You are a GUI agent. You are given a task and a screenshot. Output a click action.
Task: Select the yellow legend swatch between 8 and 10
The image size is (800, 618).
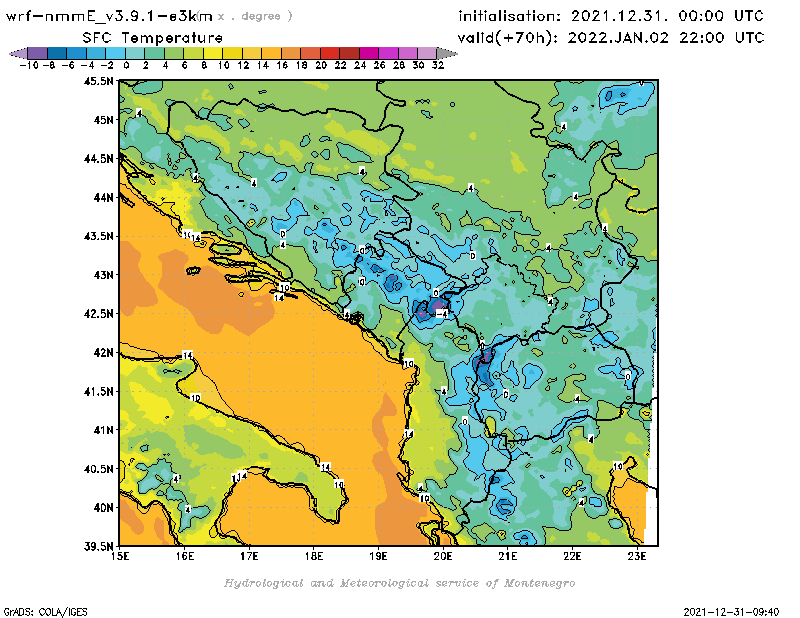[x=213, y=53]
